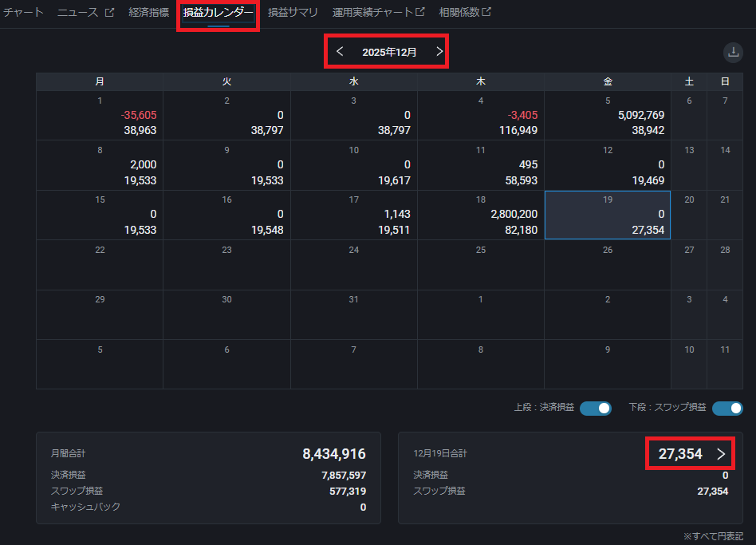Go to next month with right arrow

pyautogui.click(x=439, y=52)
